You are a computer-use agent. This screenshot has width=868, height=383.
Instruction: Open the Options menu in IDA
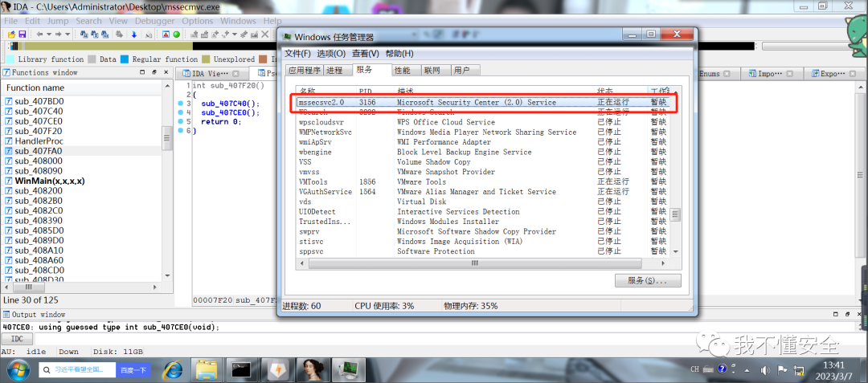pyautogui.click(x=198, y=21)
